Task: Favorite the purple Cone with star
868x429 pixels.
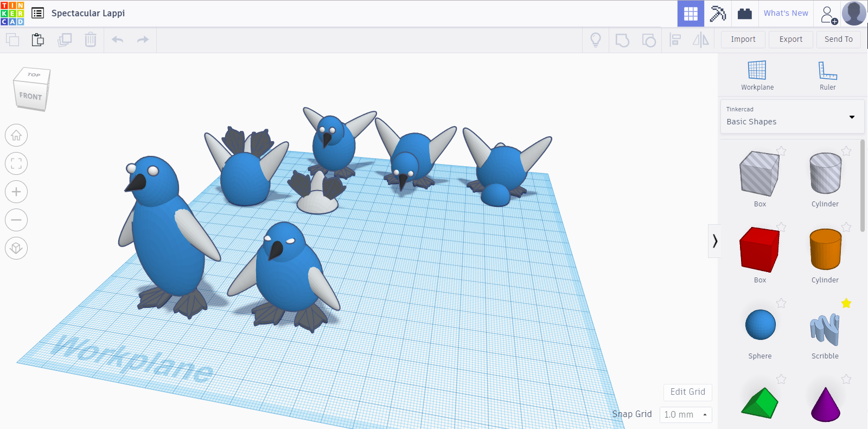Action: 846,379
